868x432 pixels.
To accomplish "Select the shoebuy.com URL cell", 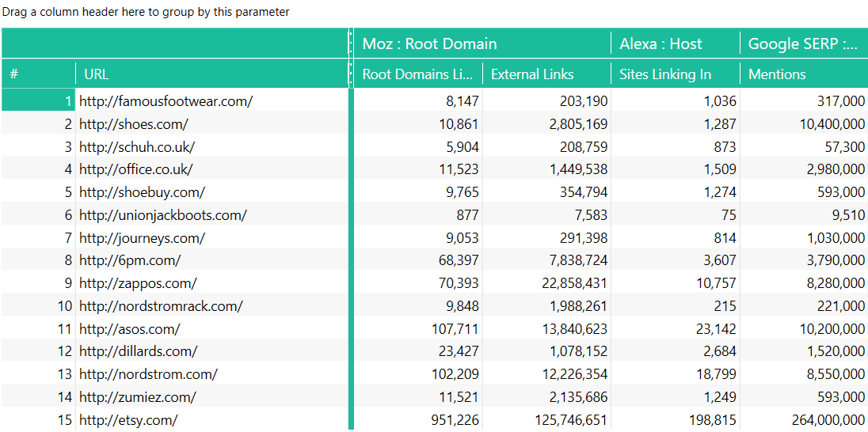I will pyautogui.click(x=212, y=192).
